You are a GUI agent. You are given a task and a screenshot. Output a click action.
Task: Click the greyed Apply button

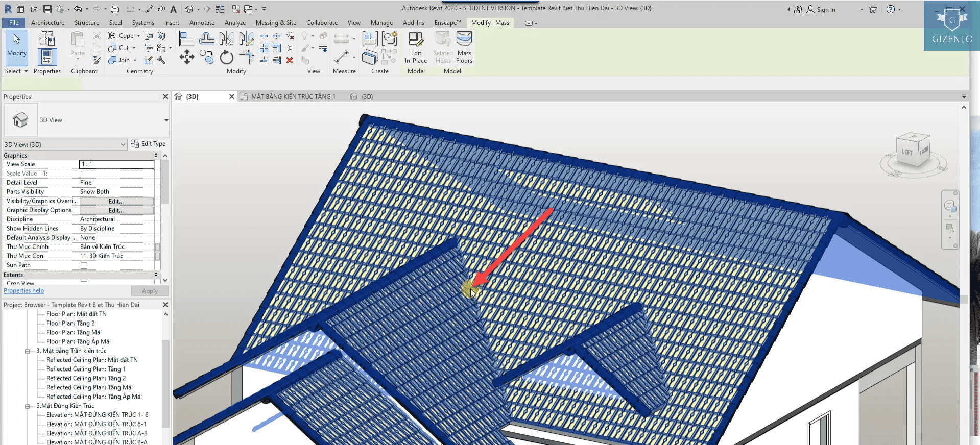tap(150, 291)
